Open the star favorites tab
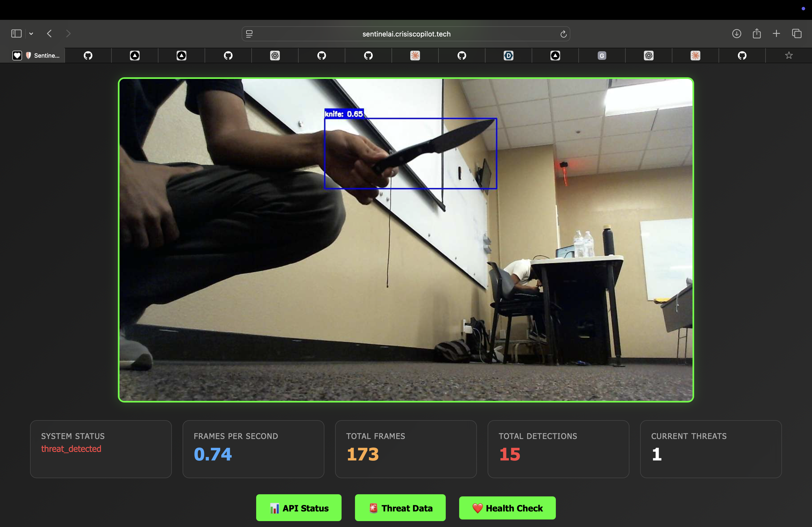The height and width of the screenshot is (527, 812). [788, 56]
